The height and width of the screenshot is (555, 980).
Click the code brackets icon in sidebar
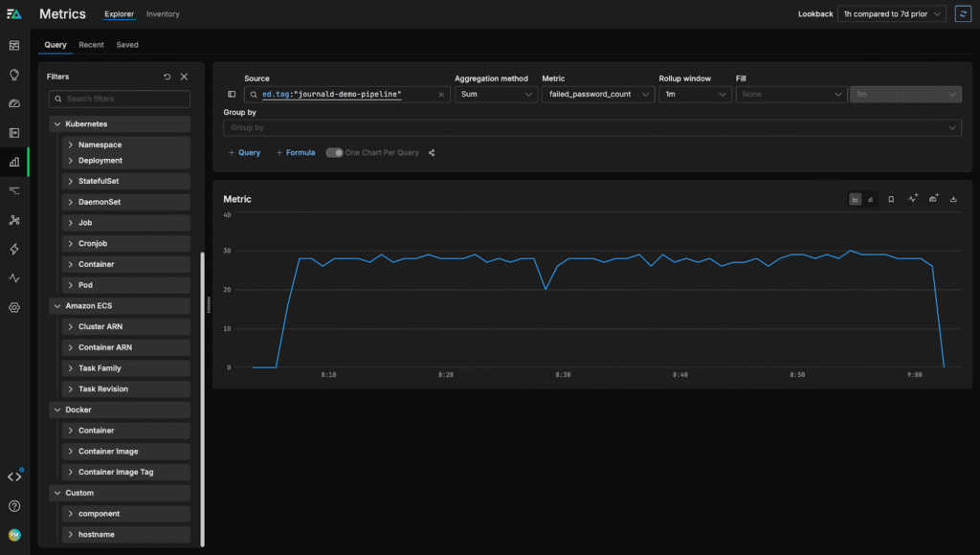[14, 477]
